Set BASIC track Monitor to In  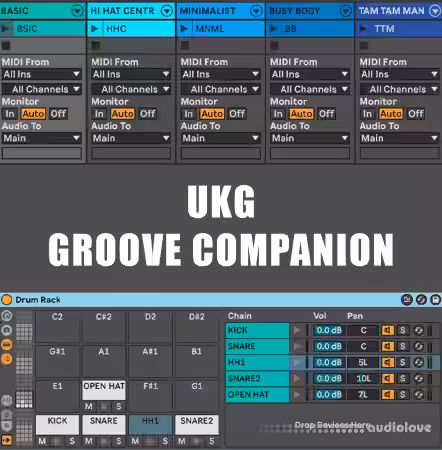point(10,114)
